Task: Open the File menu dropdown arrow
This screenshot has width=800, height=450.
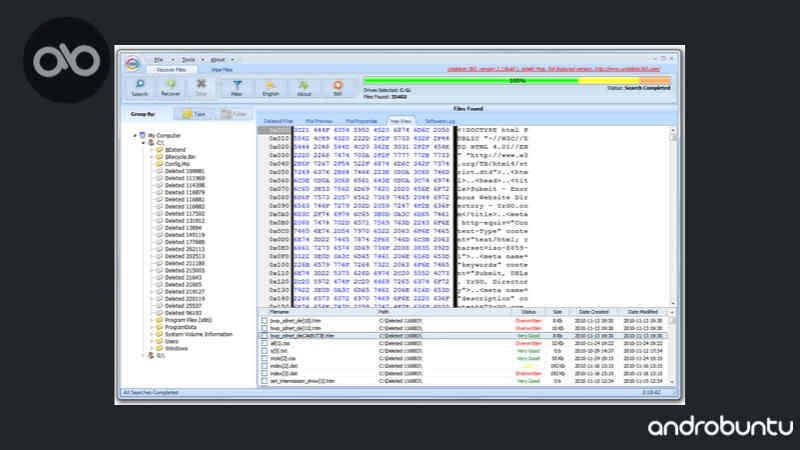Action: [172, 60]
